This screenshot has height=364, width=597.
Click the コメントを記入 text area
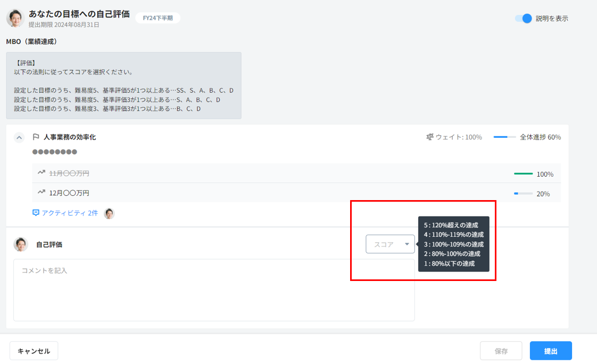click(214, 290)
